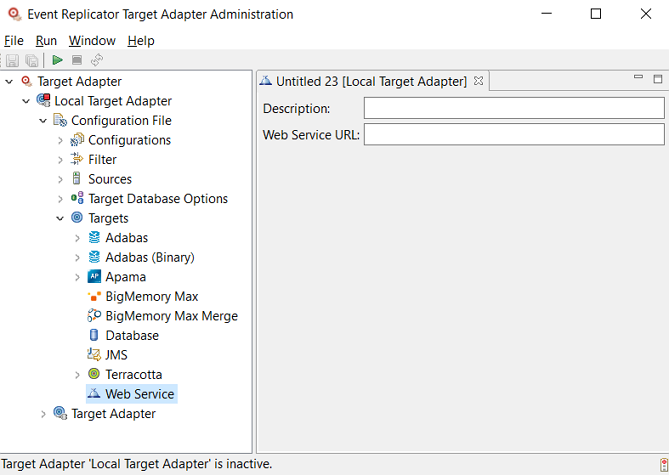Screen dimensions: 669x475
Task: Expand the Configurations tree node
Action: click(x=60, y=141)
